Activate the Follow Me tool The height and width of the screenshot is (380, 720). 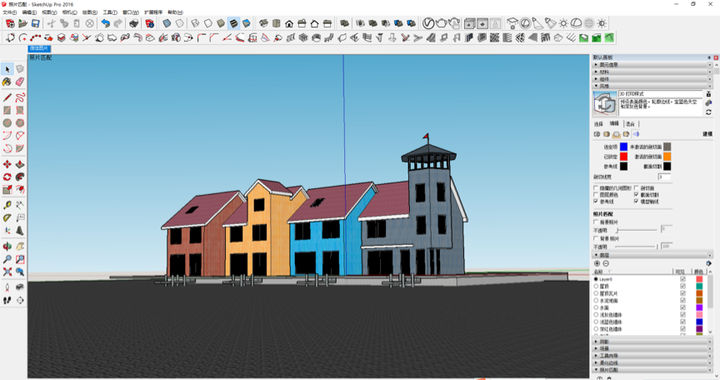coord(20,177)
